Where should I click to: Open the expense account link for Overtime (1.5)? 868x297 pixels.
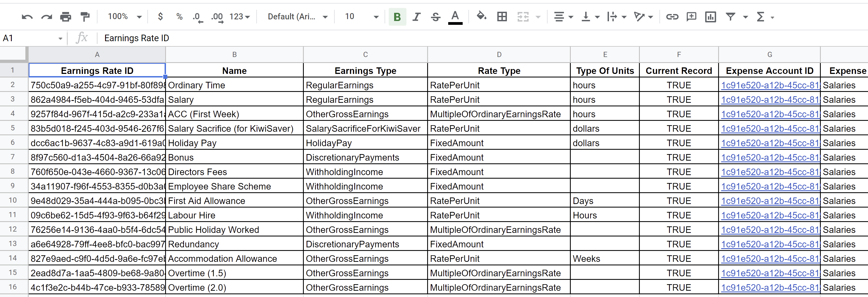point(770,273)
